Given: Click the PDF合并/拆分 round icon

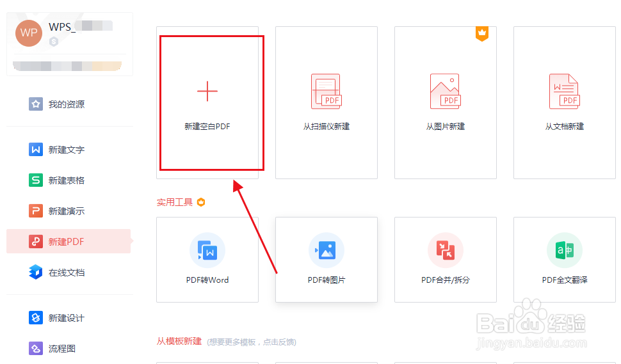Looking at the screenshot, I should click(x=446, y=250).
